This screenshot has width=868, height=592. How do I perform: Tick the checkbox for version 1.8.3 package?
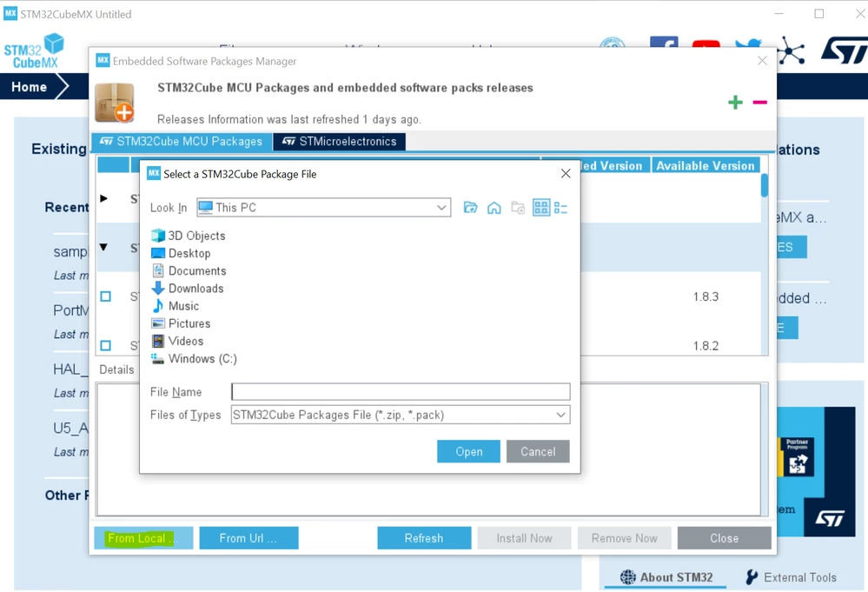click(106, 296)
